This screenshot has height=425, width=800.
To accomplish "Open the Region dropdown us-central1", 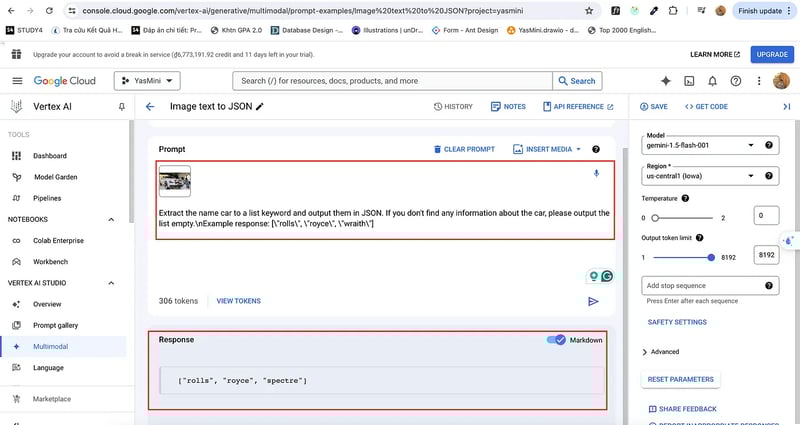I will click(x=710, y=176).
